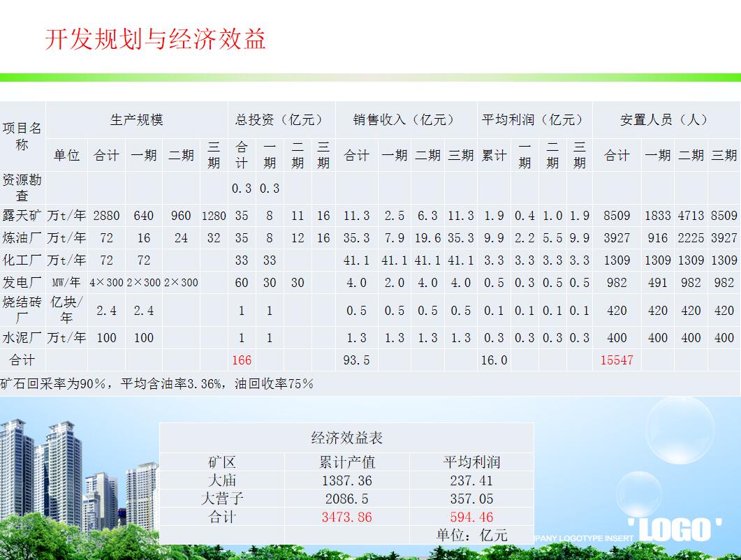
Task: Click the slide title 开发规划与经济效益
Action: [x=155, y=38]
